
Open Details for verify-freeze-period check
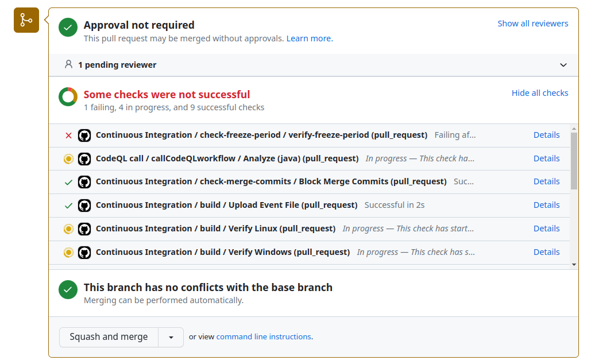[x=546, y=135]
